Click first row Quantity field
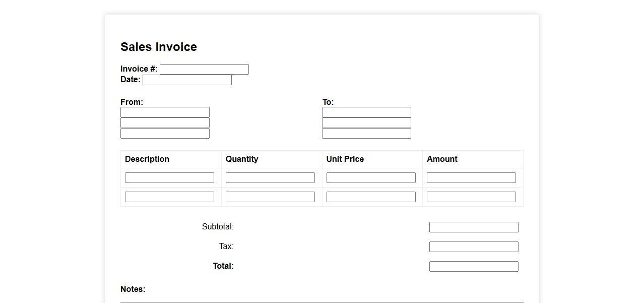The width and height of the screenshot is (644, 303). (x=270, y=177)
